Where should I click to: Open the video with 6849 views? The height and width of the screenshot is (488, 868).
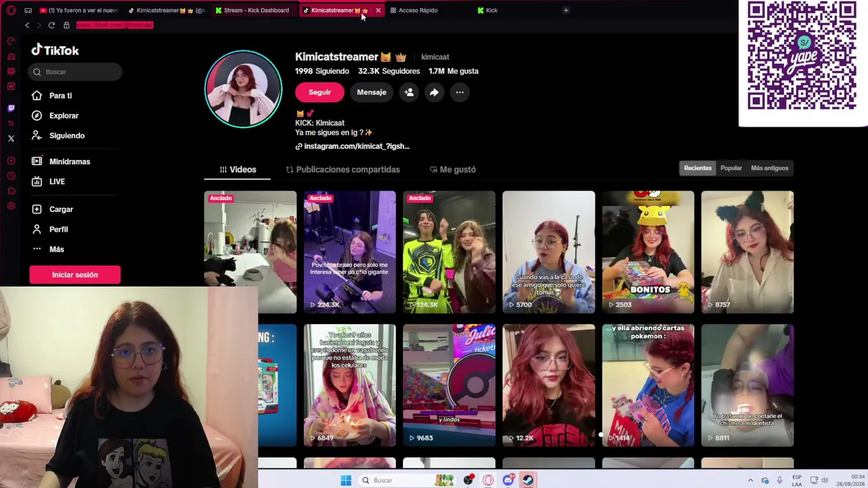(349, 385)
